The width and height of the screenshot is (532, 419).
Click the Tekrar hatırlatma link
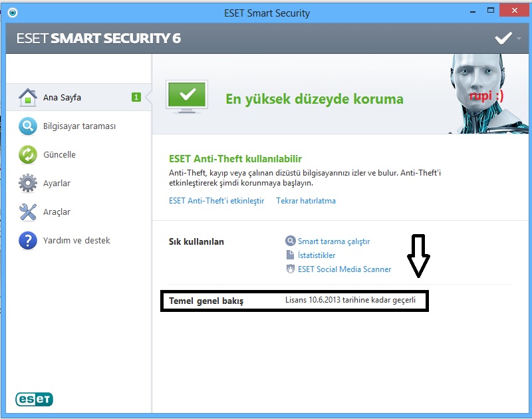tap(305, 201)
